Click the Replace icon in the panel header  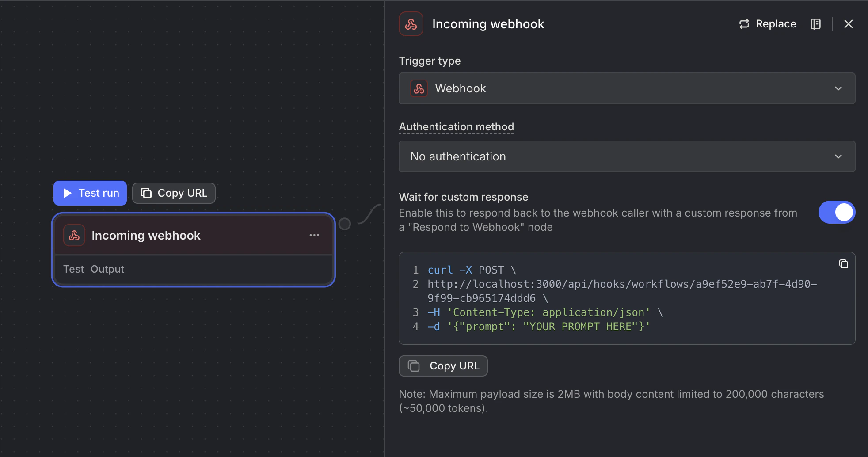745,24
